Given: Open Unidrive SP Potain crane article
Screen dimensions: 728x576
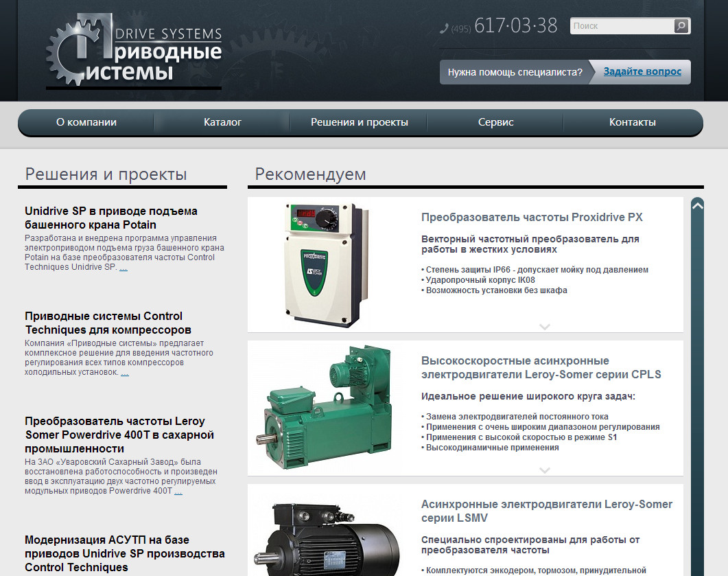Looking at the screenshot, I should (110, 218).
